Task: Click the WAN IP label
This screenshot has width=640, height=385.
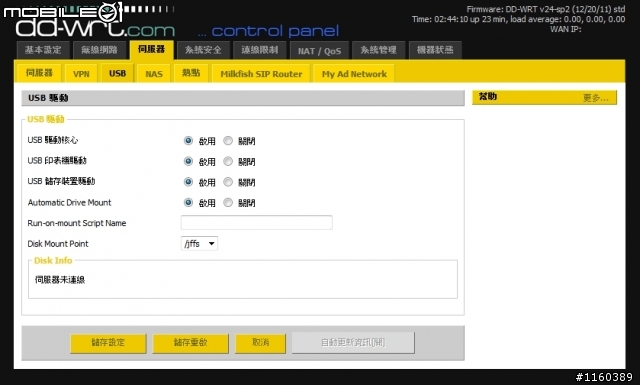Action: pos(565,29)
